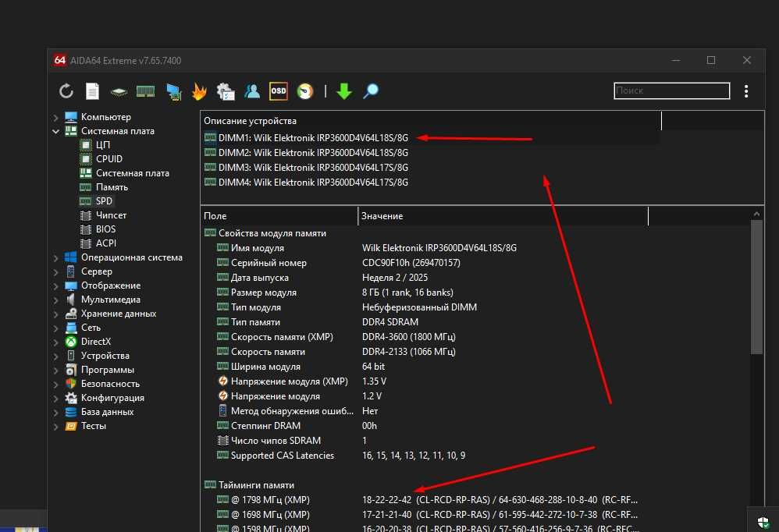Click the Windows Security shield tray icon

(763, 523)
